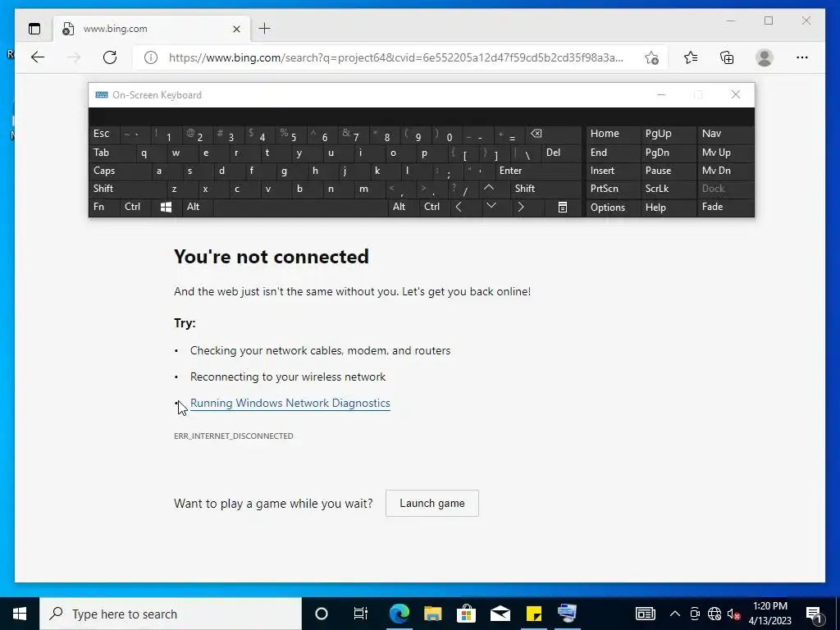Image resolution: width=840 pixels, height=630 pixels.
Task: Open the Favorites list icon
Action: point(691,57)
